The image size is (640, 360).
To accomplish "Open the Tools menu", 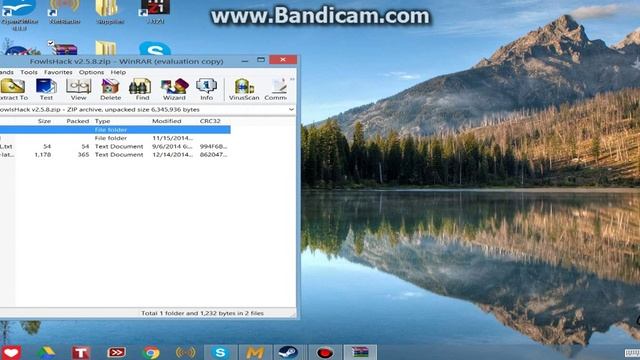I will 29,72.
